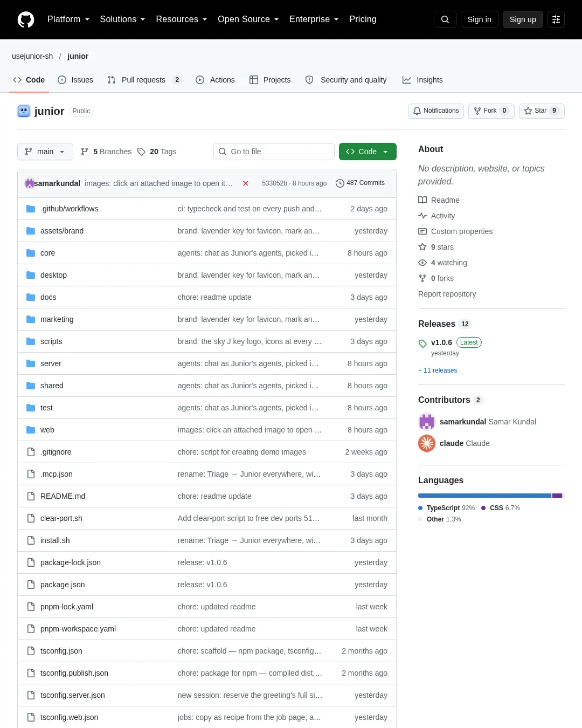Open the pnpm-workspace.yaml file
Screen dimensions: 582x728
click(78, 629)
